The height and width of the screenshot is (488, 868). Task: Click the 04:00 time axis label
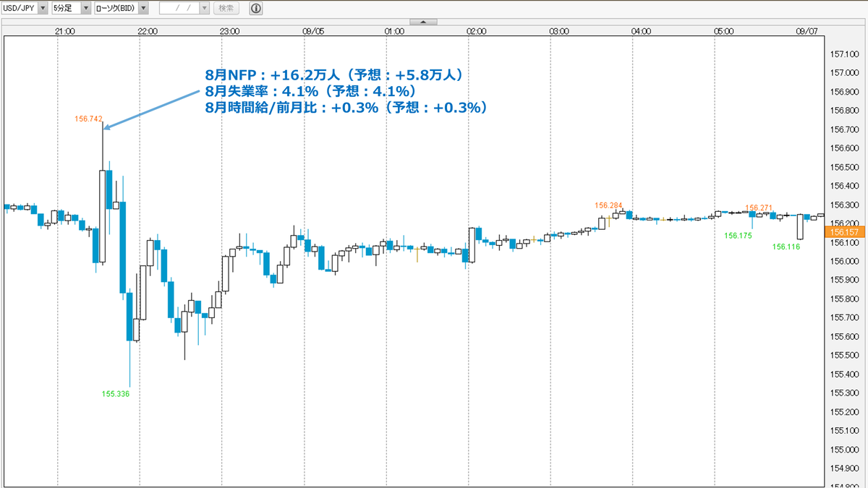(x=641, y=32)
